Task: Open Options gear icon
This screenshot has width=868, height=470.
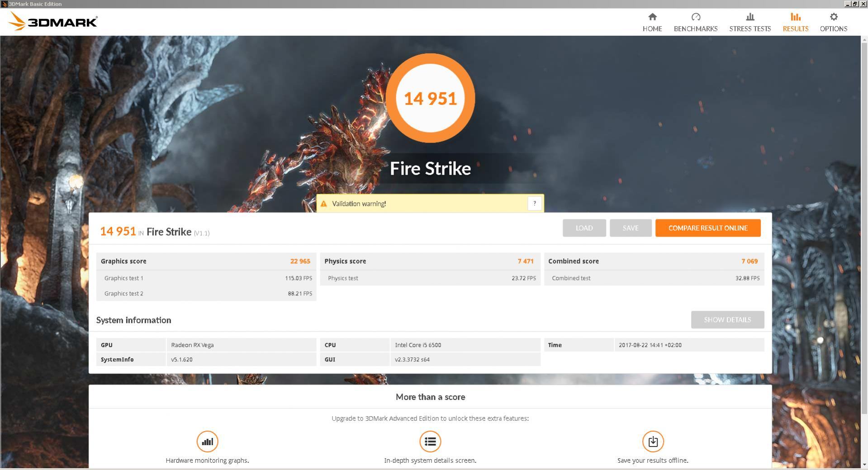Action: (x=833, y=17)
